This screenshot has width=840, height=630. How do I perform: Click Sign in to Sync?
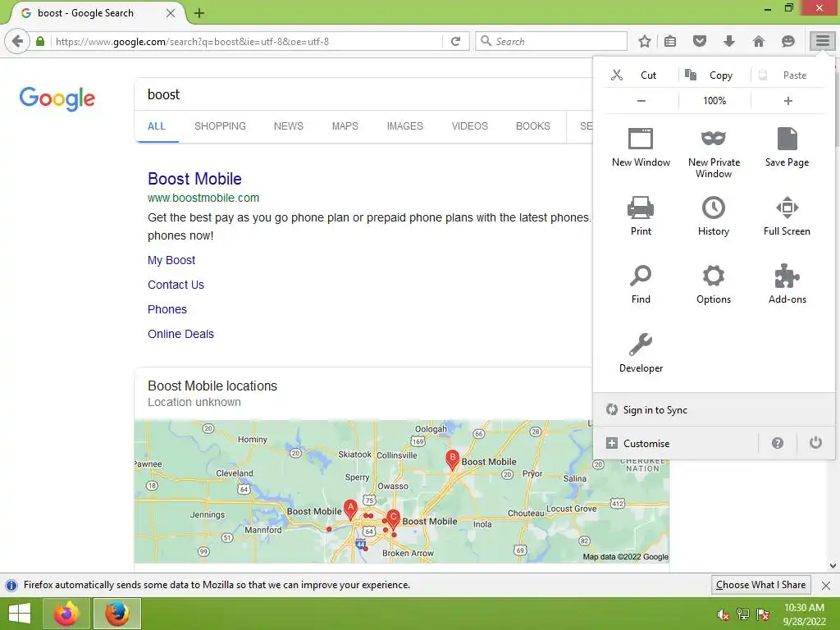[714, 410]
